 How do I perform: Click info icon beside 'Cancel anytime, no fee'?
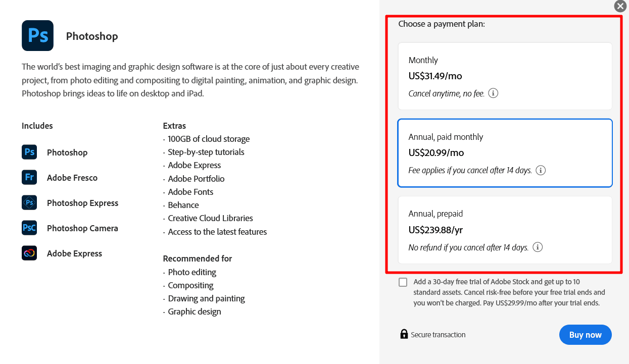(x=493, y=93)
